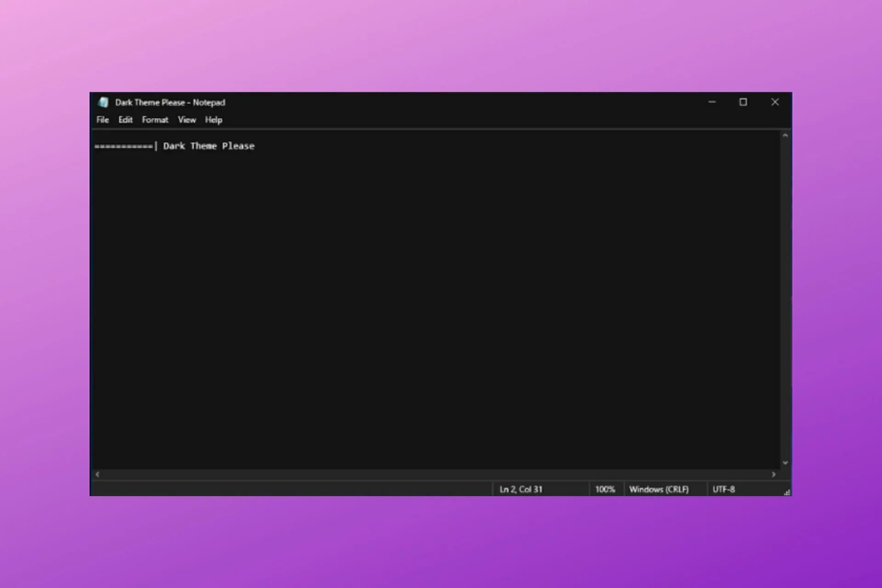Click the Windows (CRLF) status bar field

(x=659, y=489)
